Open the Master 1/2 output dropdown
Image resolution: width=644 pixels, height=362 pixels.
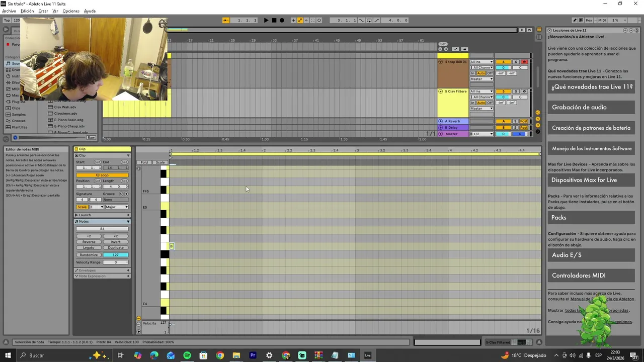point(481,134)
